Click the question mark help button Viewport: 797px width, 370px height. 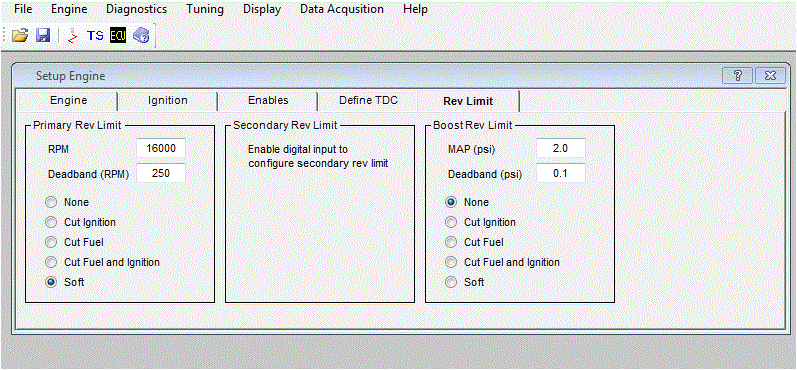click(737, 76)
